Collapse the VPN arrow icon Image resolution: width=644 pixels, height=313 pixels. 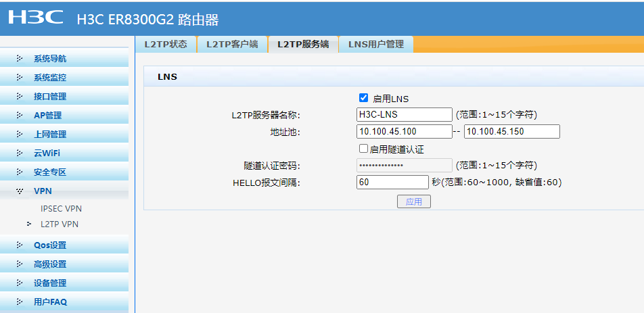point(19,191)
